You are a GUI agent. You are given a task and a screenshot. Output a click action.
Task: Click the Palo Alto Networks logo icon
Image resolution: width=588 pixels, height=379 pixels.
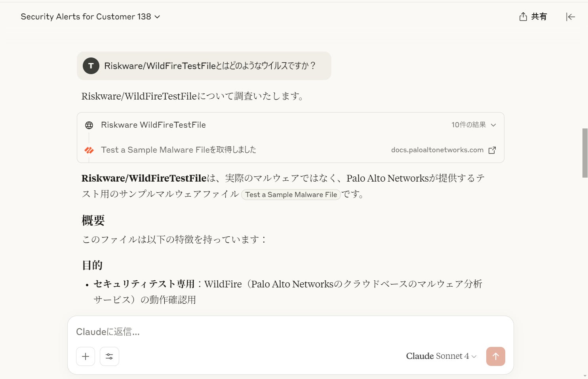point(89,150)
